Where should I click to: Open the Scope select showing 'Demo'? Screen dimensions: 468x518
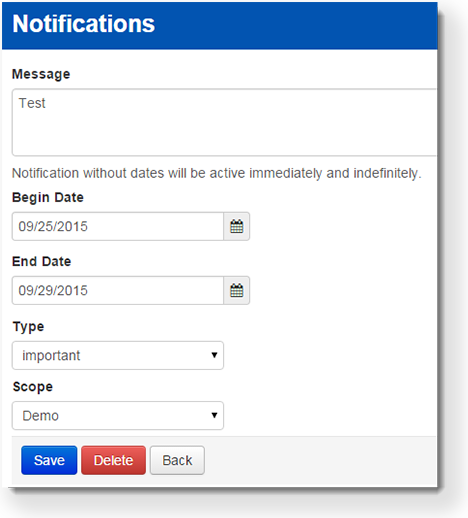tap(118, 415)
